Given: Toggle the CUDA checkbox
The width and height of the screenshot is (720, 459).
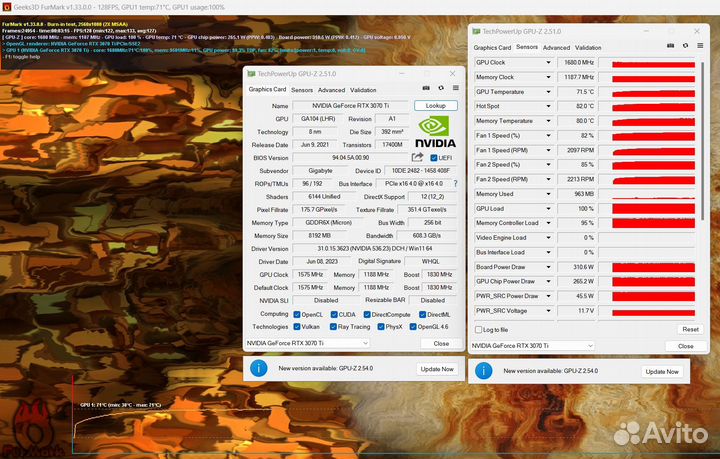Looking at the screenshot, I should tap(334, 314).
